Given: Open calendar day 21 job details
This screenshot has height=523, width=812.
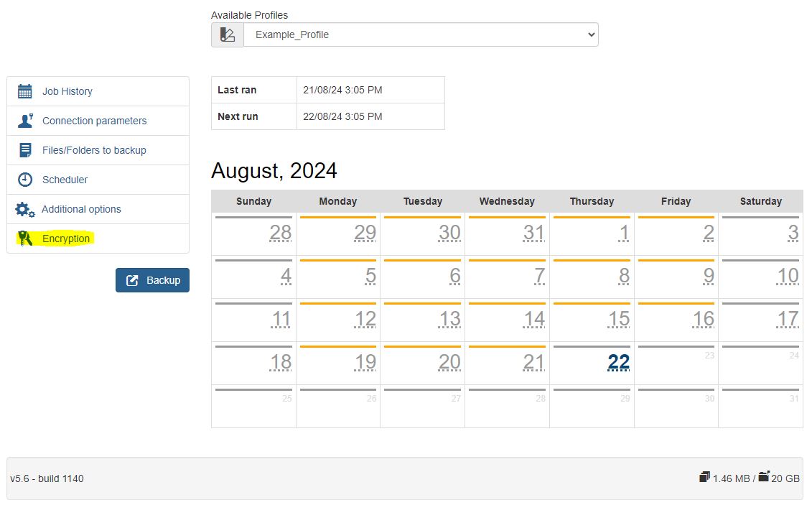Looking at the screenshot, I should pos(533,363).
